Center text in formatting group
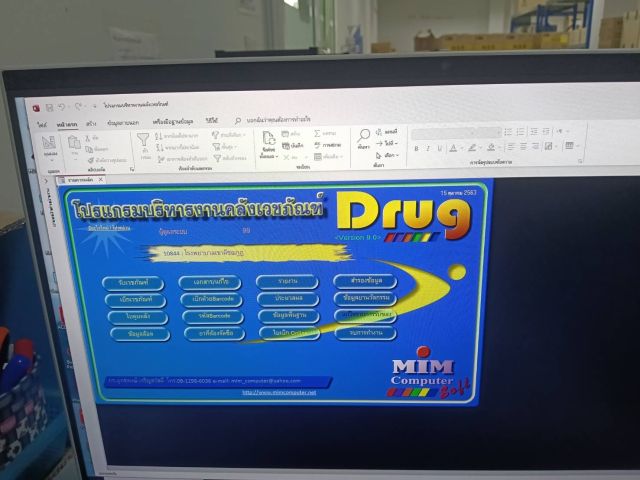Viewport: 640px width, 480px height. (523, 147)
